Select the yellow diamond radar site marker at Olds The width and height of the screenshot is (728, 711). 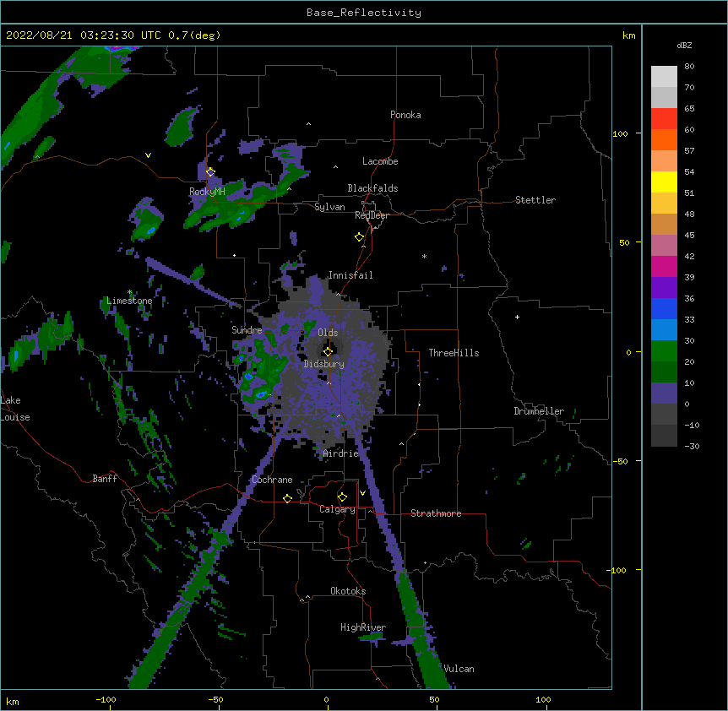[x=328, y=351]
